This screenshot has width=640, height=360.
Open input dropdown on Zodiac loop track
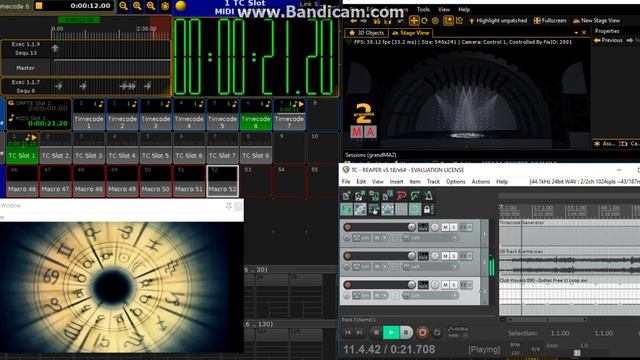point(430,295)
